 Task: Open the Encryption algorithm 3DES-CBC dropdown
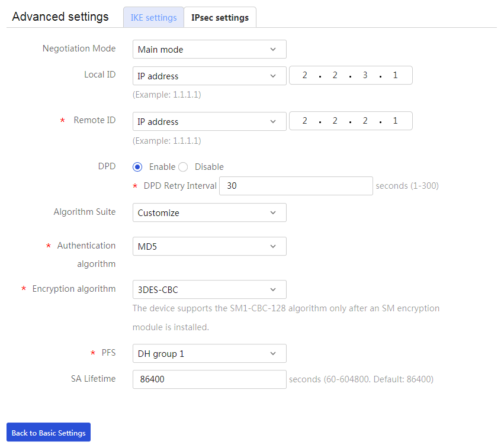tap(209, 289)
